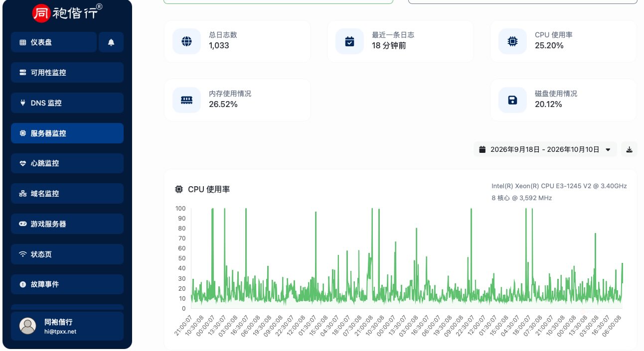Click the 25.20% CPU usage value
This screenshot has height=351, width=644.
tap(549, 45)
